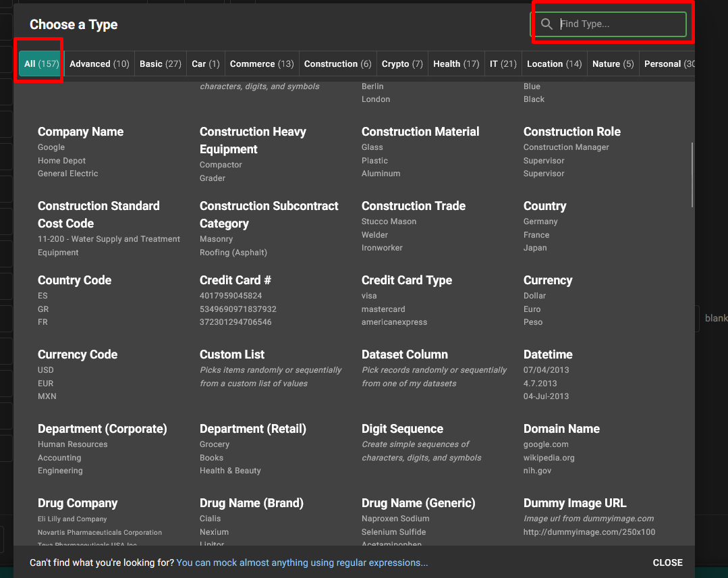This screenshot has height=578, width=728.
Task: Click the 'Human Resources' example text
Action: [x=72, y=445]
